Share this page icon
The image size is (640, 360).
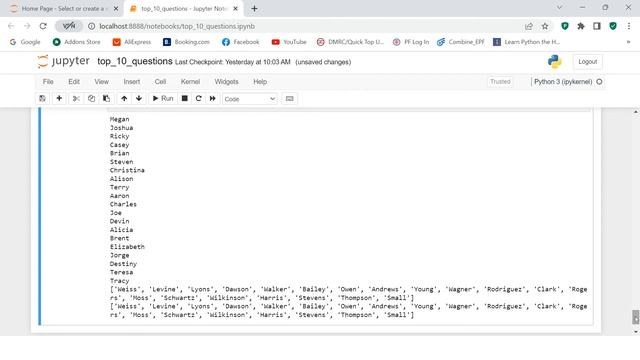tap(529, 26)
